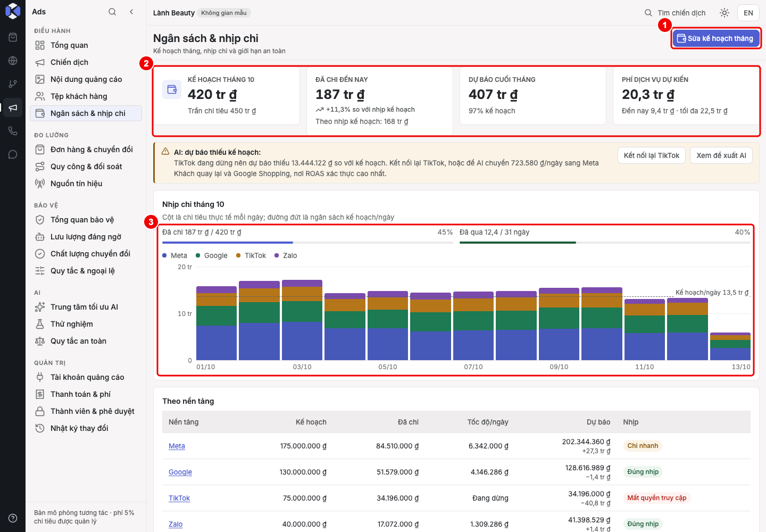Open Chiến dịch menu item
The width and height of the screenshot is (766, 532).
coord(86,62)
